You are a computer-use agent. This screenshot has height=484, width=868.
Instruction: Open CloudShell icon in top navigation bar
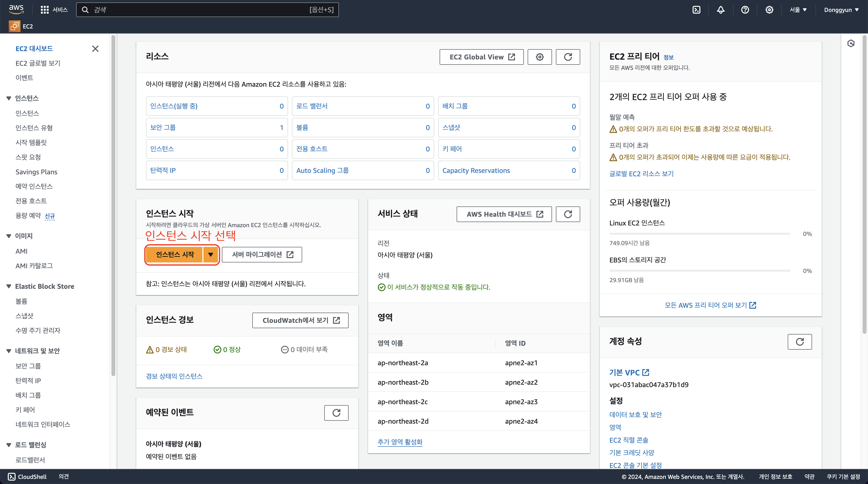click(x=696, y=10)
